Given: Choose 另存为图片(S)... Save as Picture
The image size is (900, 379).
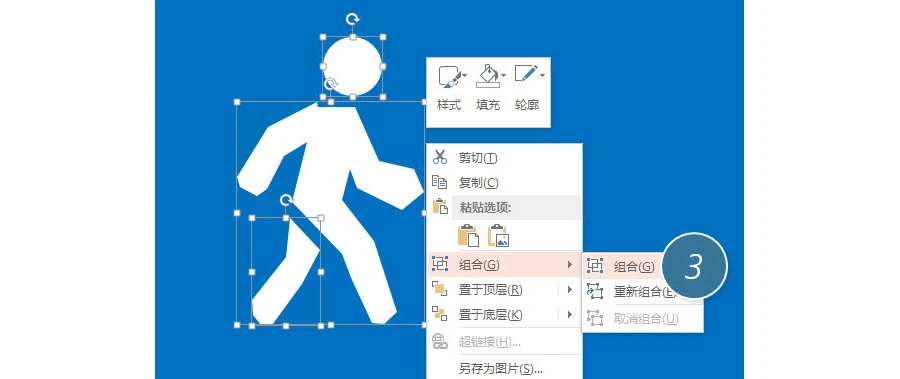Looking at the screenshot, I should (x=501, y=369).
